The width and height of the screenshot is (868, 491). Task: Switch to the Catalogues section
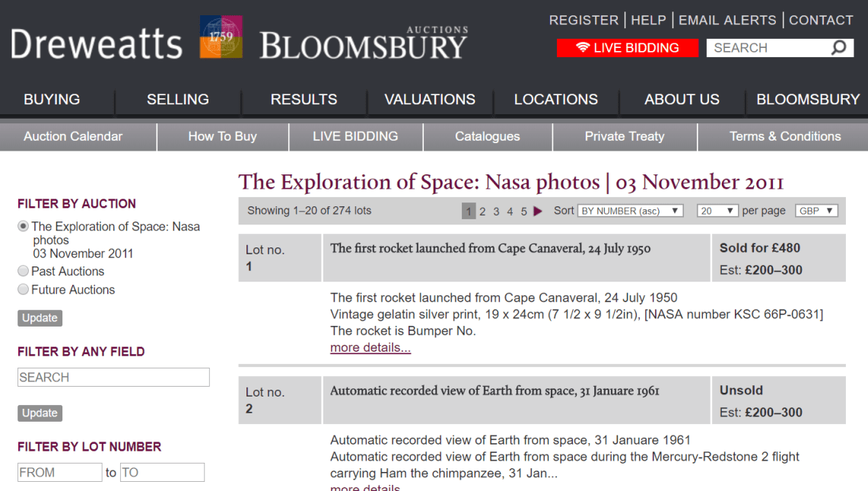coord(487,136)
